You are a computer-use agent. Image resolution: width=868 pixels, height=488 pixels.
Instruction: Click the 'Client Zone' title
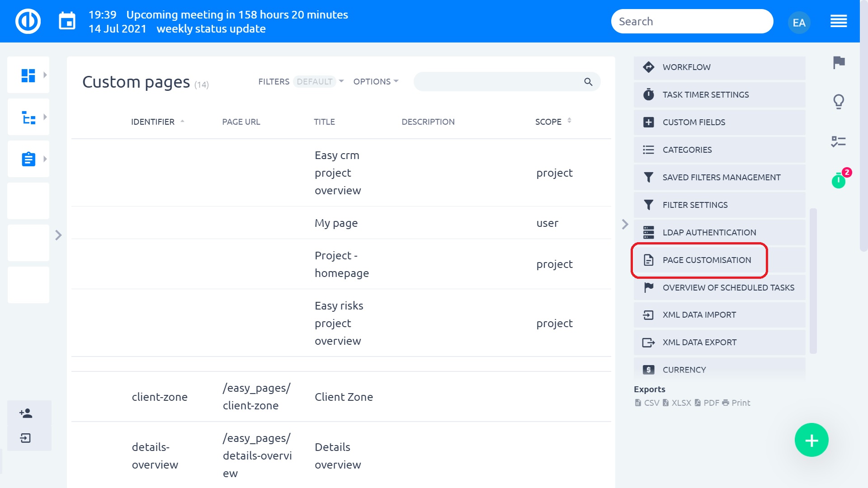[344, 397]
